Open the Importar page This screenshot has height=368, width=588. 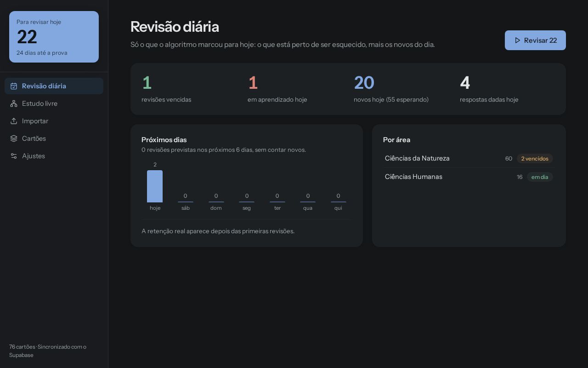pos(54,121)
